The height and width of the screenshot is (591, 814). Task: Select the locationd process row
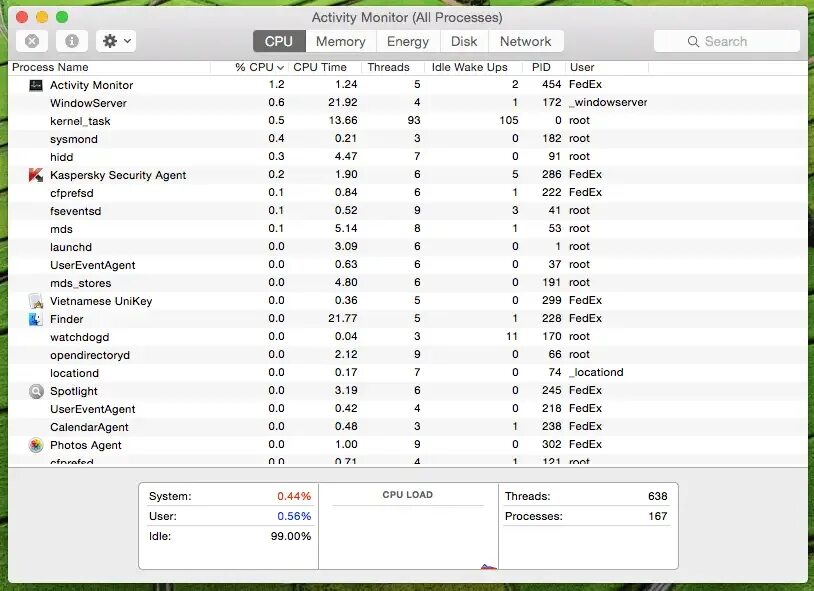(408, 373)
